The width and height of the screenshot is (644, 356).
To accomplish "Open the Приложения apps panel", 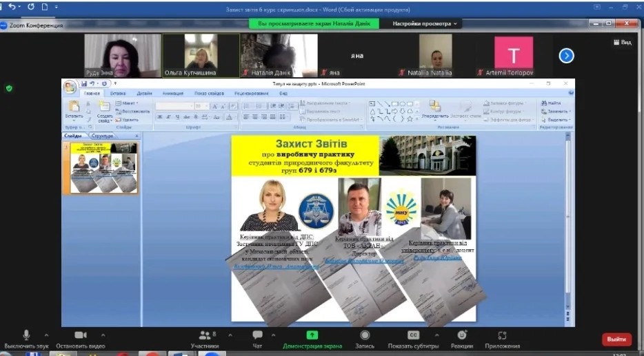I will click(x=502, y=336).
